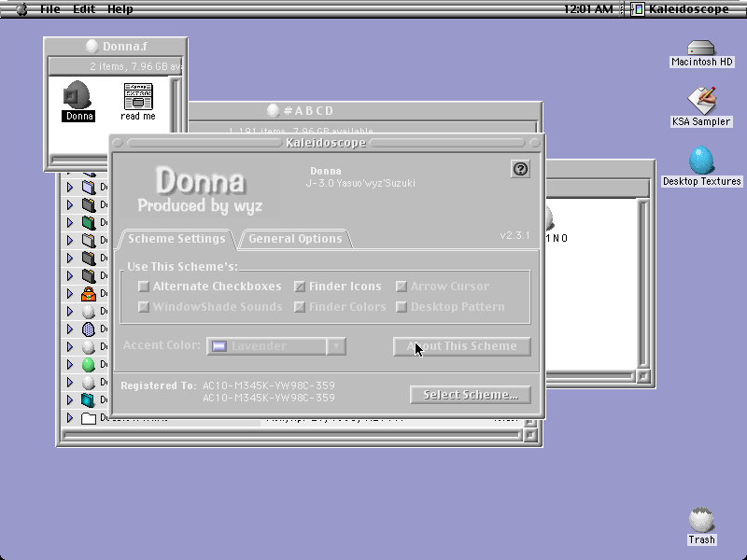The image size is (747, 560).
Task: Click the horizontal scrollbar of #ABCD window
Action: coord(292,435)
